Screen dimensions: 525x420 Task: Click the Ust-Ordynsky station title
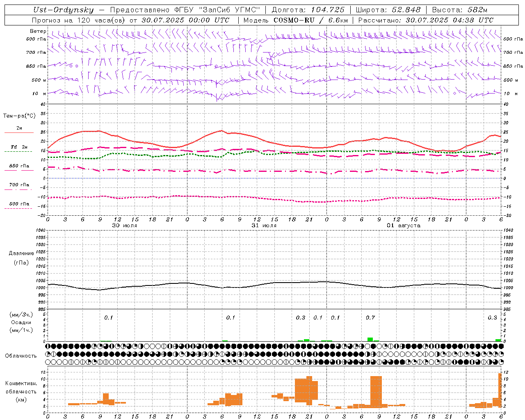tap(64, 10)
